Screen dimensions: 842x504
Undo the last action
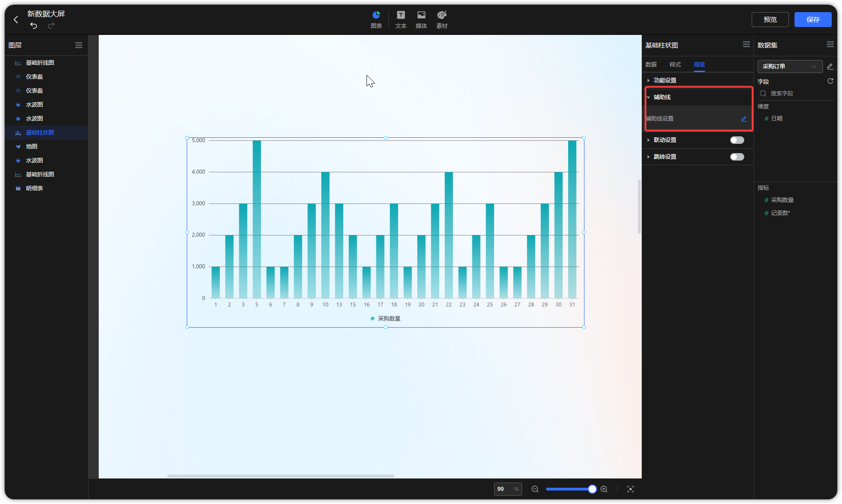tap(34, 26)
